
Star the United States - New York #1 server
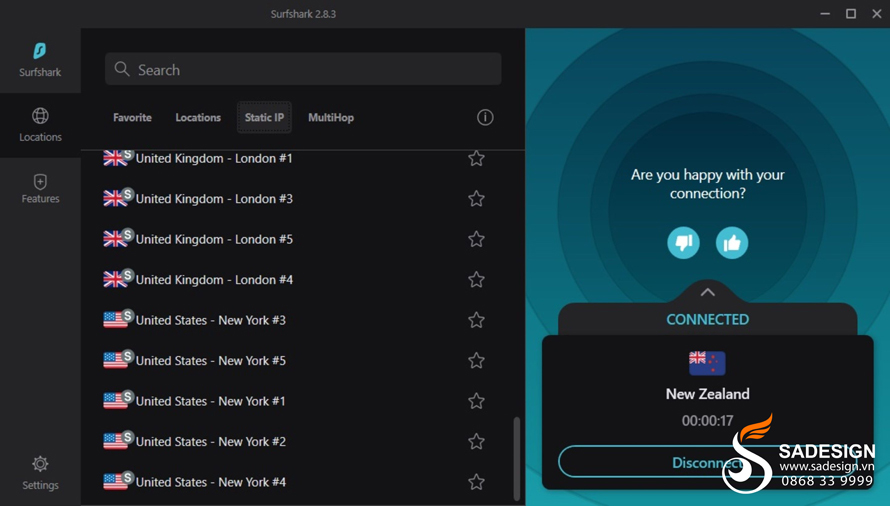pyautogui.click(x=476, y=401)
